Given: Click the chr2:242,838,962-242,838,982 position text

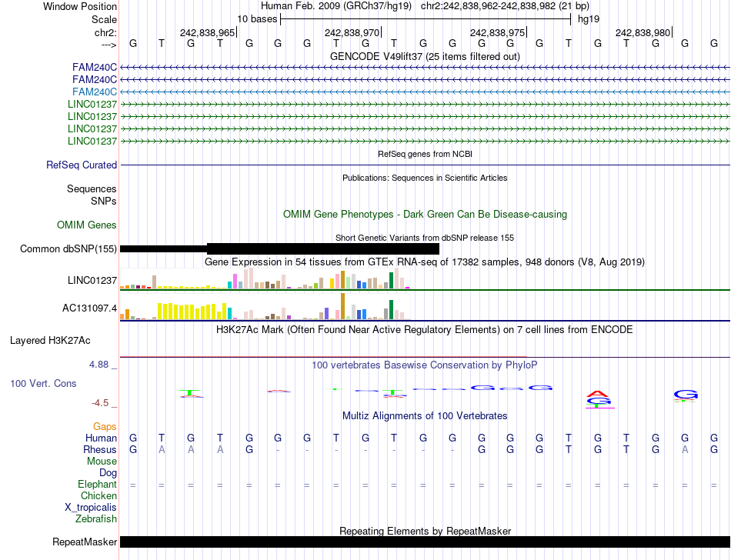Looking at the screenshot, I should (x=505, y=6).
